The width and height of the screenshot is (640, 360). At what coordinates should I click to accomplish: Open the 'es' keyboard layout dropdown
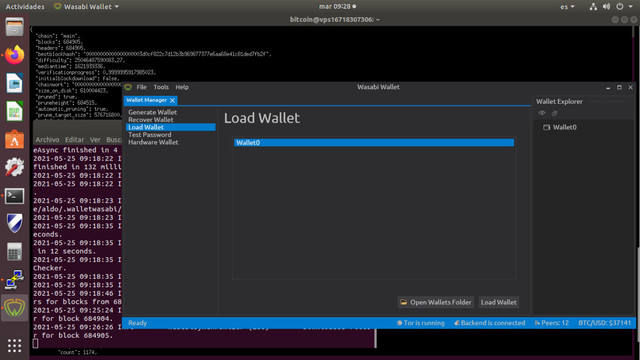567,7
